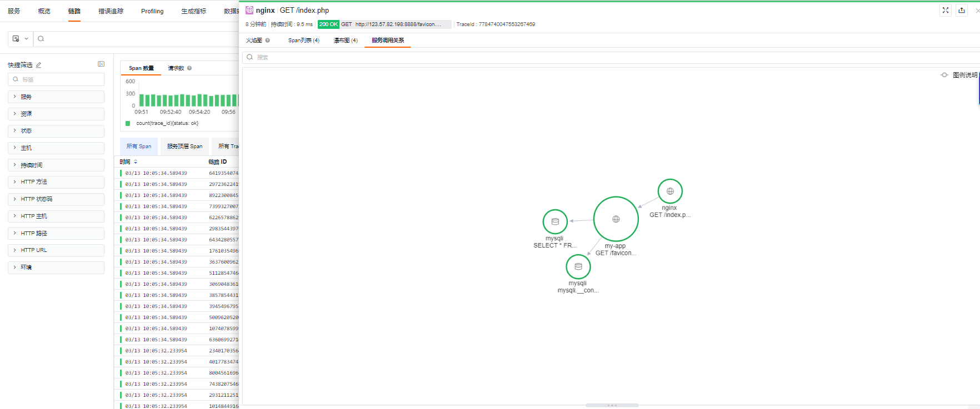The width and height of the screenshot is (980, 409).
Task: Click the 服务顶层 Span button
Action: point(185,147)
